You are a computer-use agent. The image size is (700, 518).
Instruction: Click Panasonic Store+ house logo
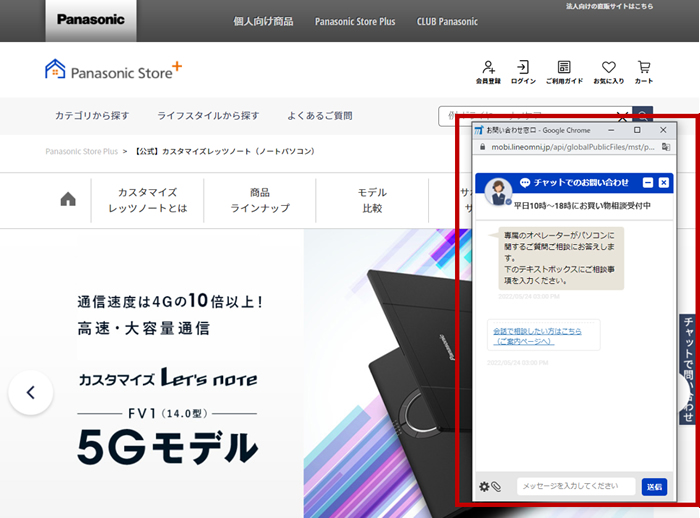pos(113,70)
